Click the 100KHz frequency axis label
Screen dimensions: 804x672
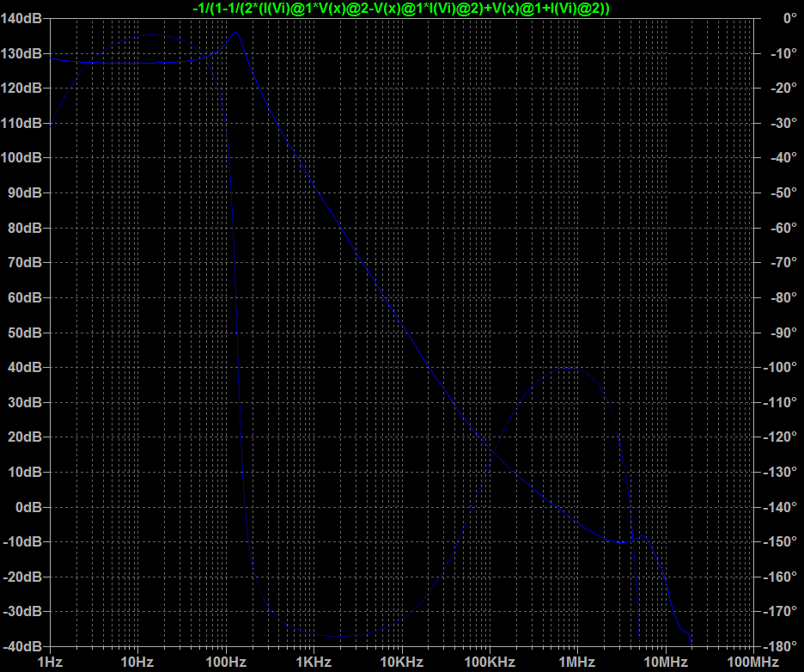(x=490, y=663)
